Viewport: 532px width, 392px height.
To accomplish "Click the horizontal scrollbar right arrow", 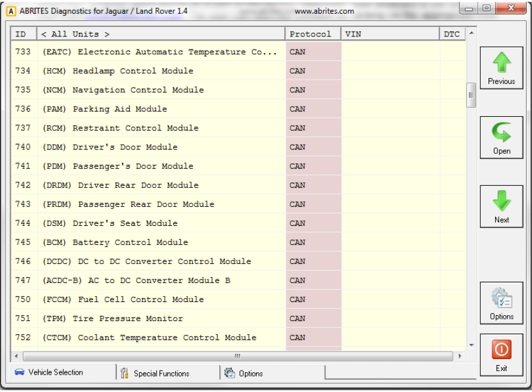I will coord(460,356).
